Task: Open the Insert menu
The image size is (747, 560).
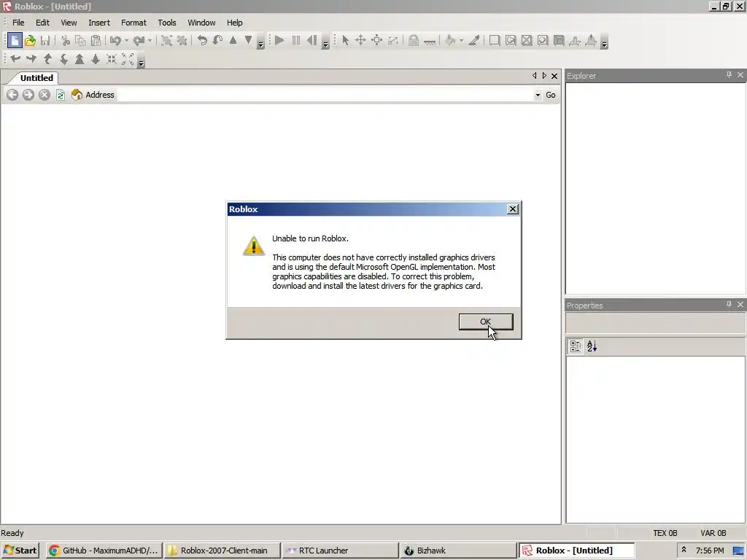Action: 99,23
